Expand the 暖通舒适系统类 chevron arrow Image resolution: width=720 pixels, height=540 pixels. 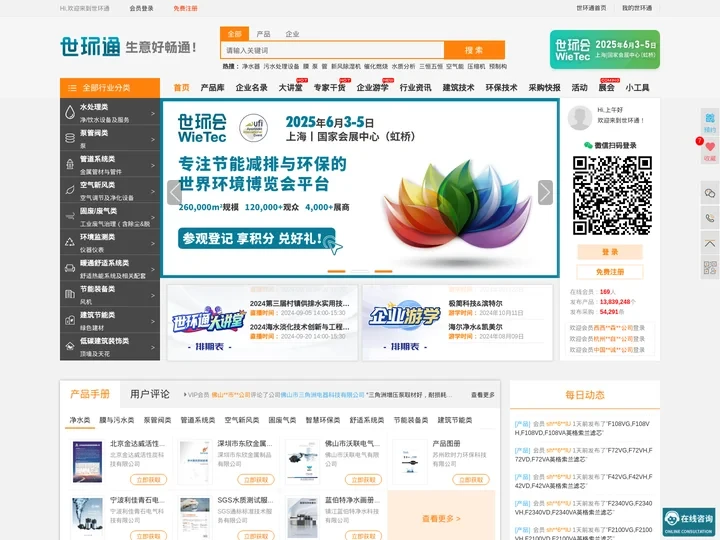[153, 269]
